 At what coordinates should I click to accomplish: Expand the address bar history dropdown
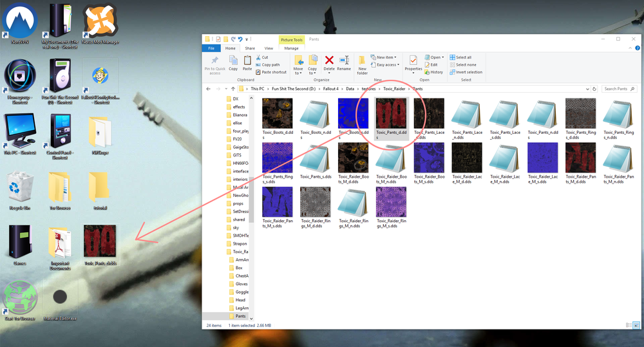(587, 89)
